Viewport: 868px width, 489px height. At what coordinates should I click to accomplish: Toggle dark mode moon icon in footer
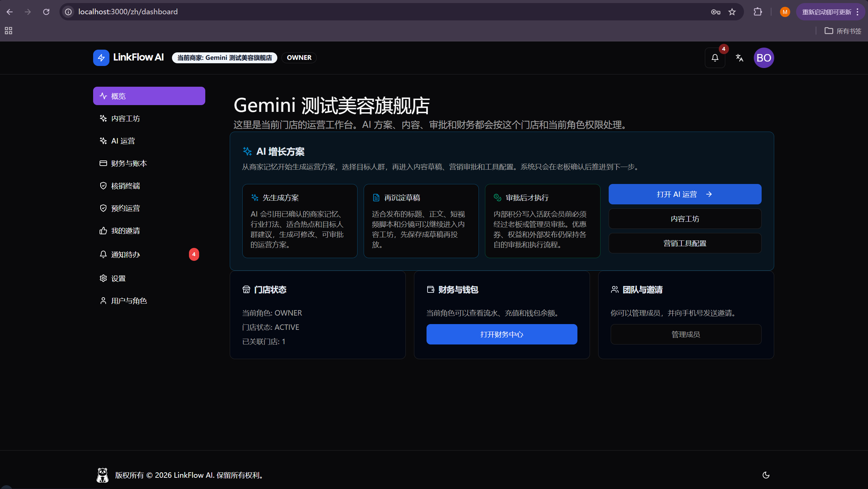tap(766, 475)
